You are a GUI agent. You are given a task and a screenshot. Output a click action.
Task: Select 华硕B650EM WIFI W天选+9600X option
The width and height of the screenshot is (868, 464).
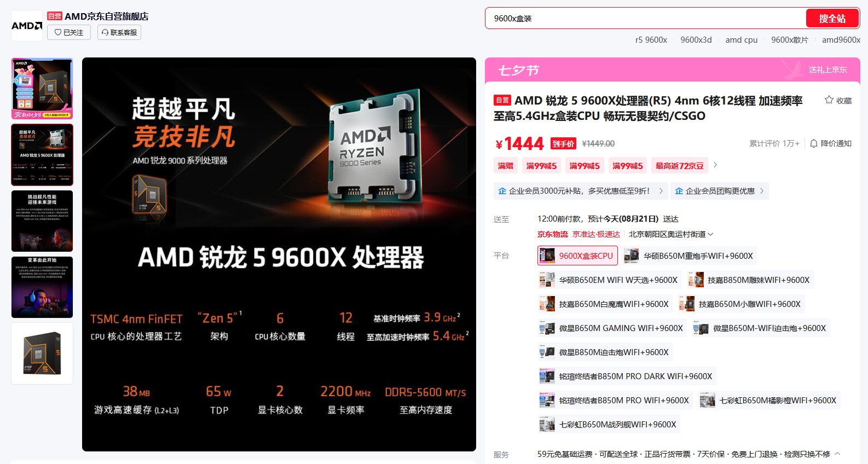click(x=609, y=280)
